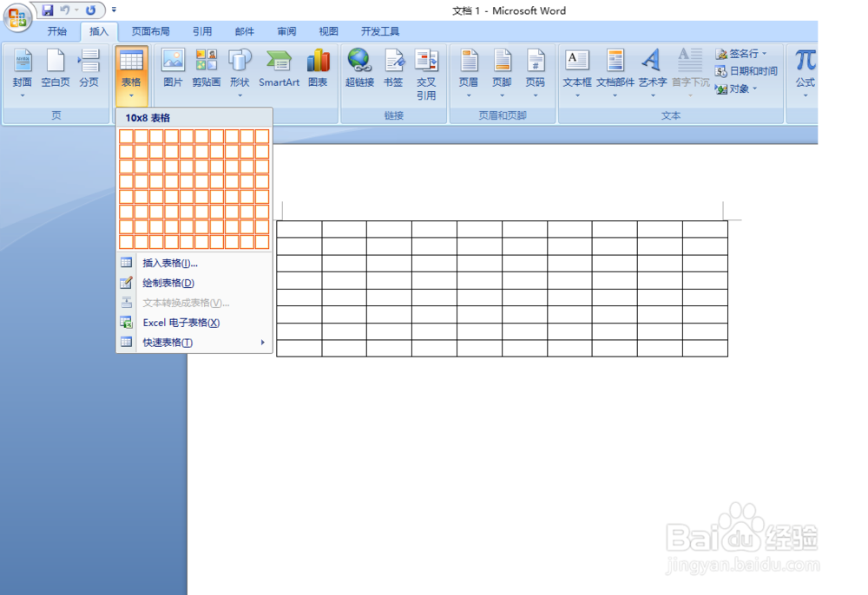868x595 pixels.
Task: Open the References (引用) tab
Action: 202,31
